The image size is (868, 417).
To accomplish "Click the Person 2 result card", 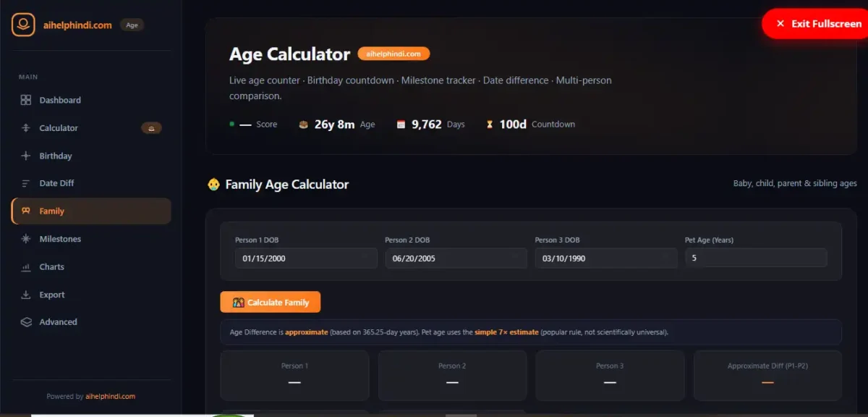I will click(452, 376).
